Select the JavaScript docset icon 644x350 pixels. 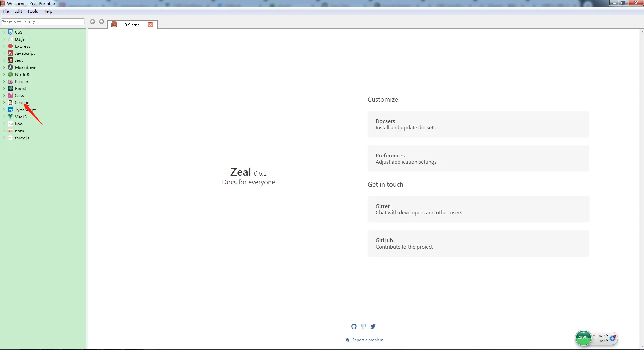10,53
